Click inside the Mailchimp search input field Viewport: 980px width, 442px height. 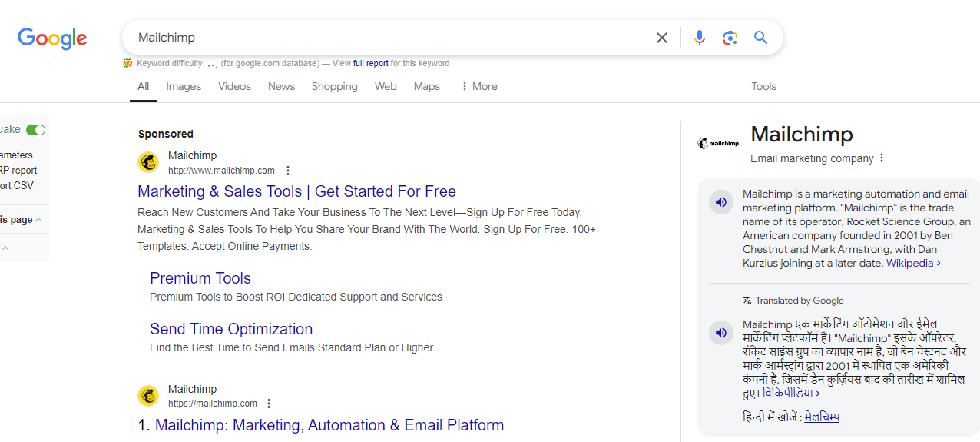point(384,38)
